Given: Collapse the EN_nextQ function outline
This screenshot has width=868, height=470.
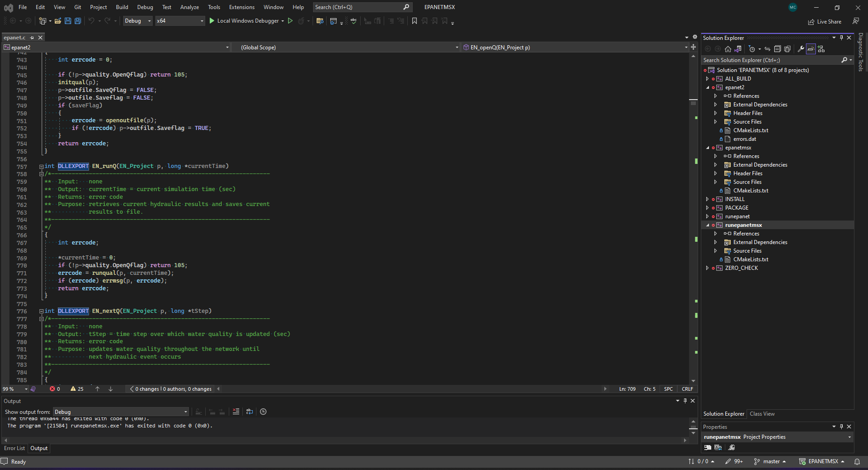Looking at the screenshot, I should click(x=41, y=311).
